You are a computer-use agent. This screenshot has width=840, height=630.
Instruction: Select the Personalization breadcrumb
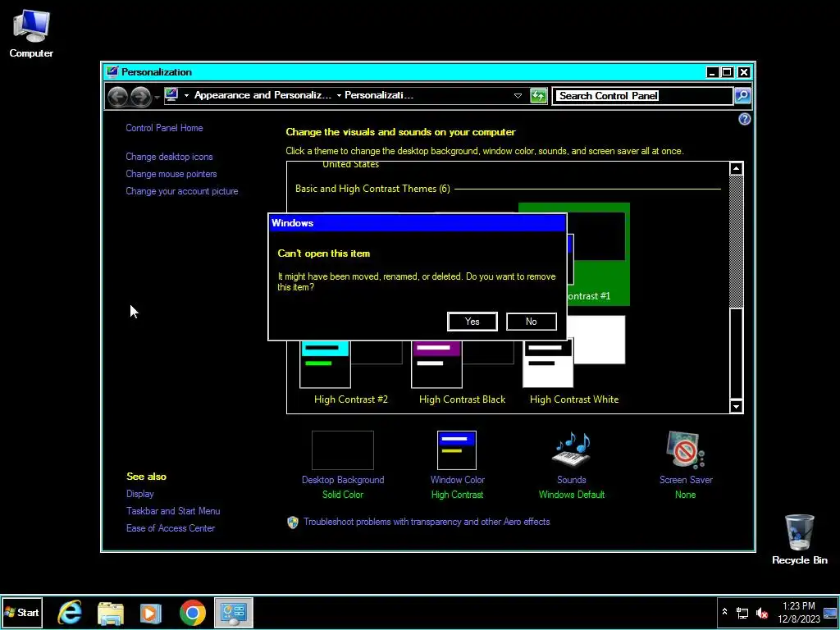(379, 95)
